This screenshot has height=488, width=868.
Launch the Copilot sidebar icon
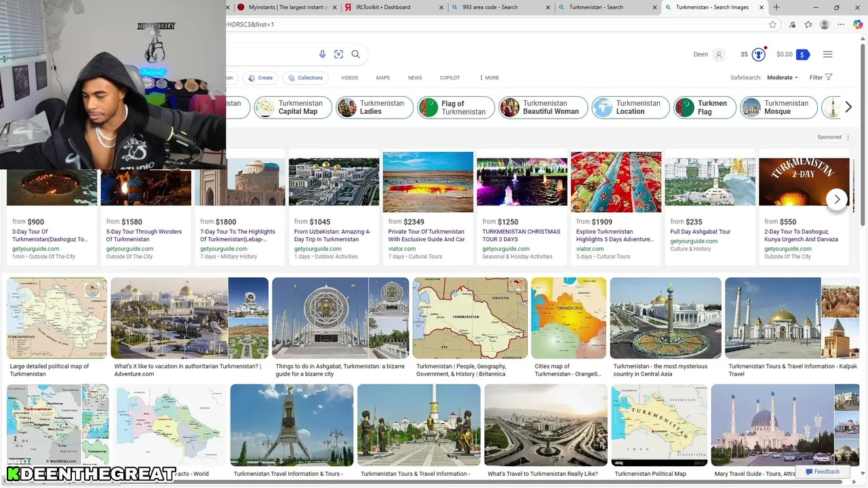point(858,24)
